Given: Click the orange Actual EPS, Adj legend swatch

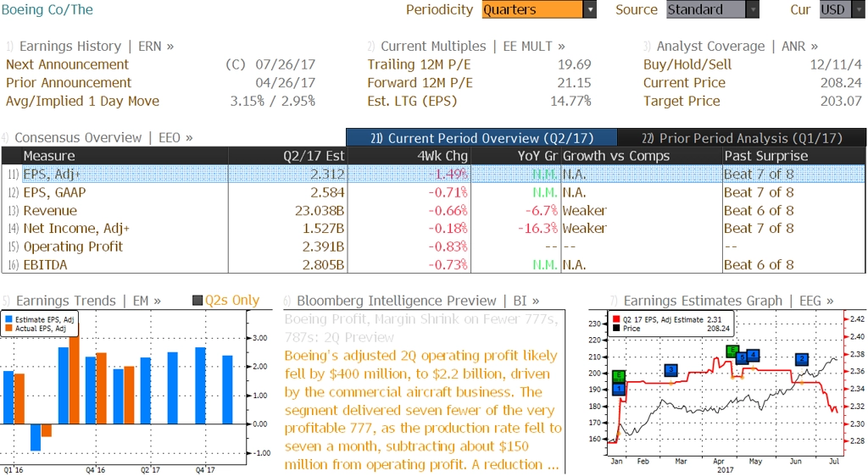Looking at the screenshot, I should pyautogui.click(x=8, y=329).
